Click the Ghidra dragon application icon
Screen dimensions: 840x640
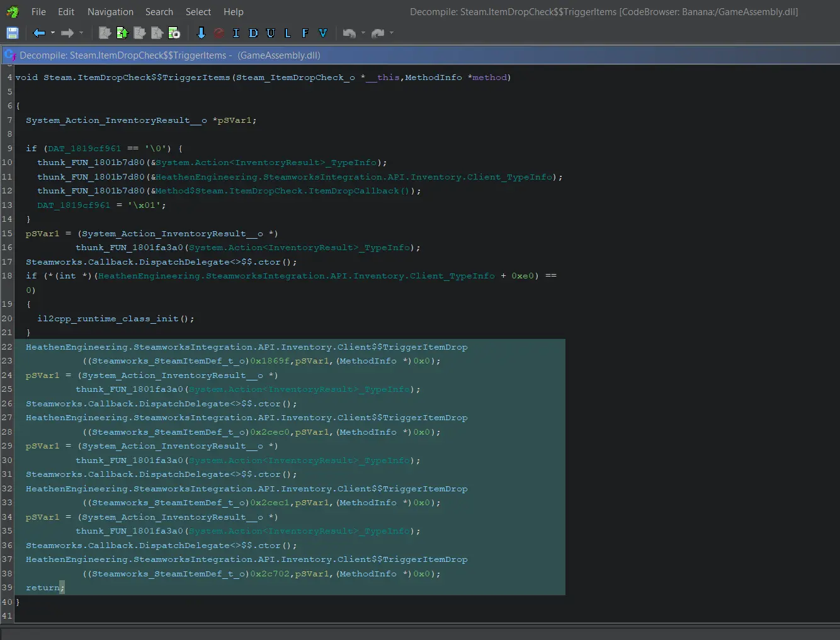13,12
